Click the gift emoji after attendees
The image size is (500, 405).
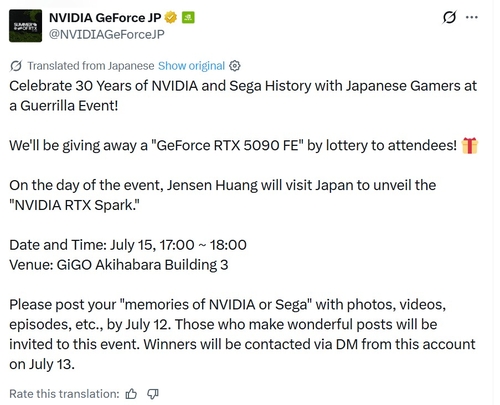pos(470,146)
